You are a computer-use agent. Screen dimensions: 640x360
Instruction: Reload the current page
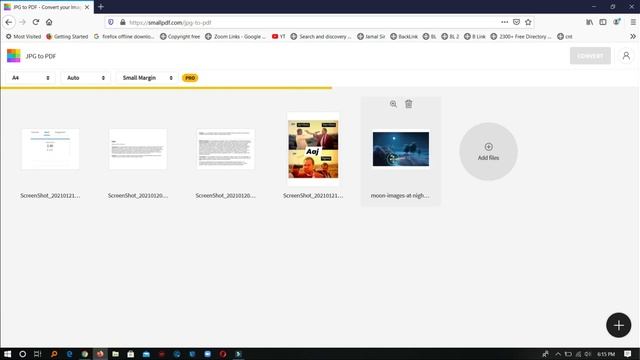point(36,22)
